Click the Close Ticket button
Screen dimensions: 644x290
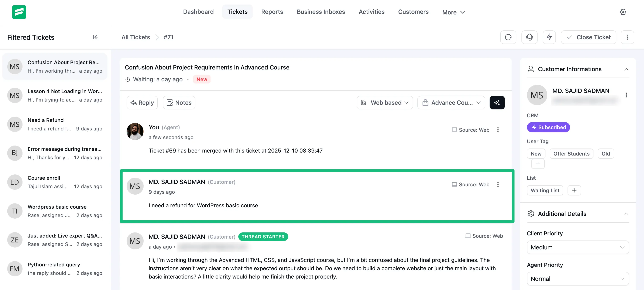[x=589, y=37]
